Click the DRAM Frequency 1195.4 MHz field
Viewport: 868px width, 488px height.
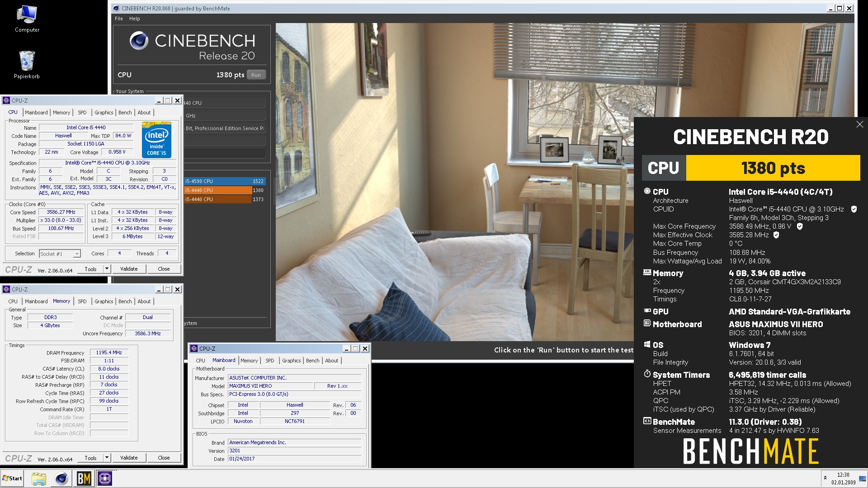pos(109,352)
